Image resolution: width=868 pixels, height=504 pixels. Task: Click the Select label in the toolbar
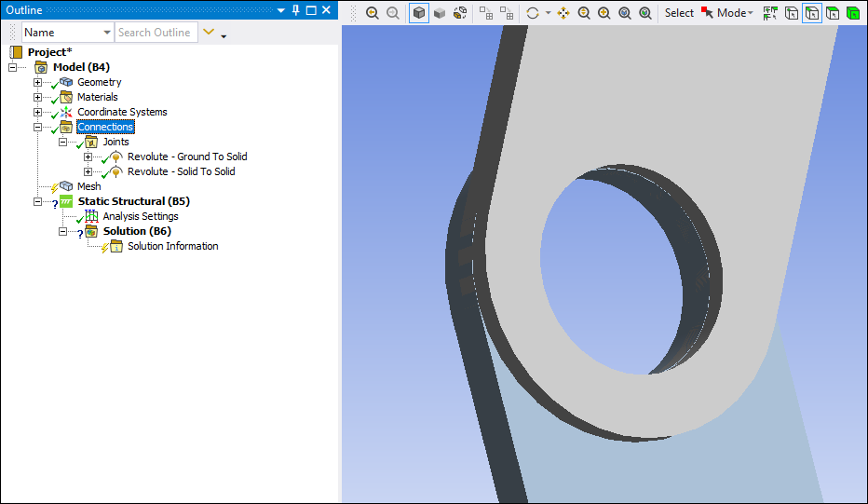(x=679, y=13)
